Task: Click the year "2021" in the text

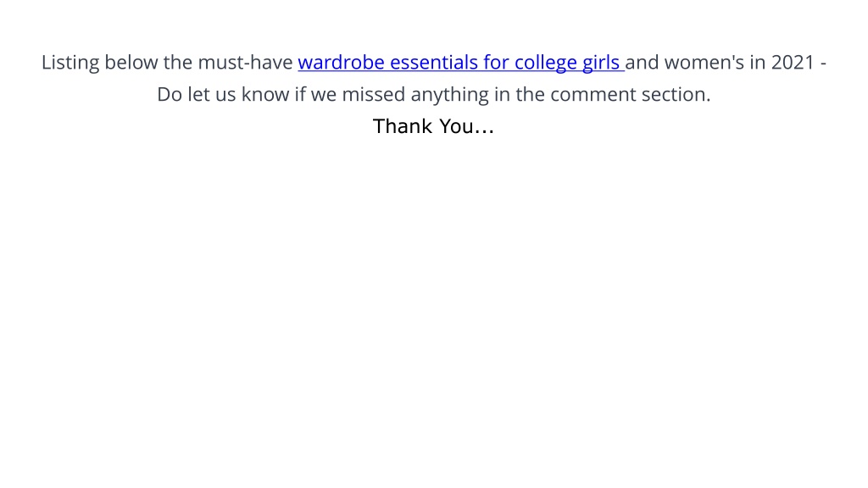Action: coord(793,63)
